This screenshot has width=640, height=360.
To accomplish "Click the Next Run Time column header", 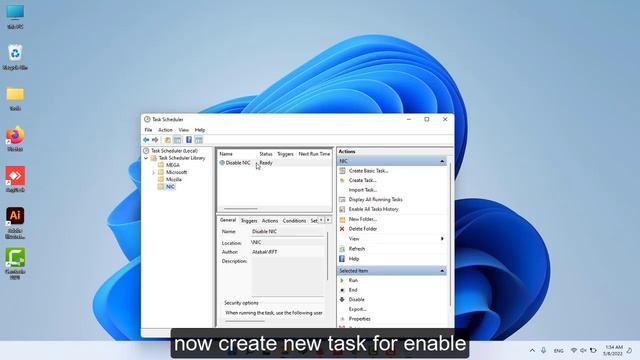I will 314,154.
